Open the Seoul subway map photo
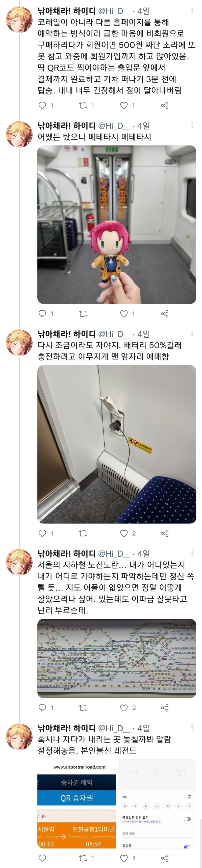This screenshot has width=202, height=868. coord(117,658)
